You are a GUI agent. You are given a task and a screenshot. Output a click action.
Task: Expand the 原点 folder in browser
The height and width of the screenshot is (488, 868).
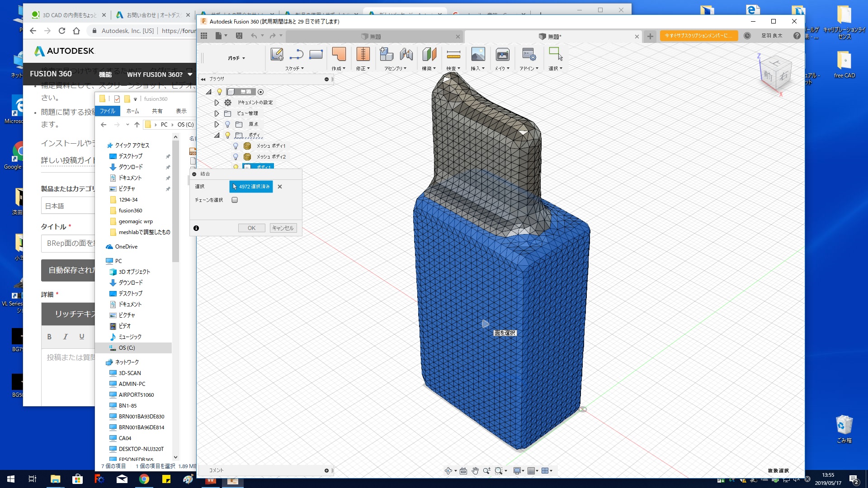point(217,124)
